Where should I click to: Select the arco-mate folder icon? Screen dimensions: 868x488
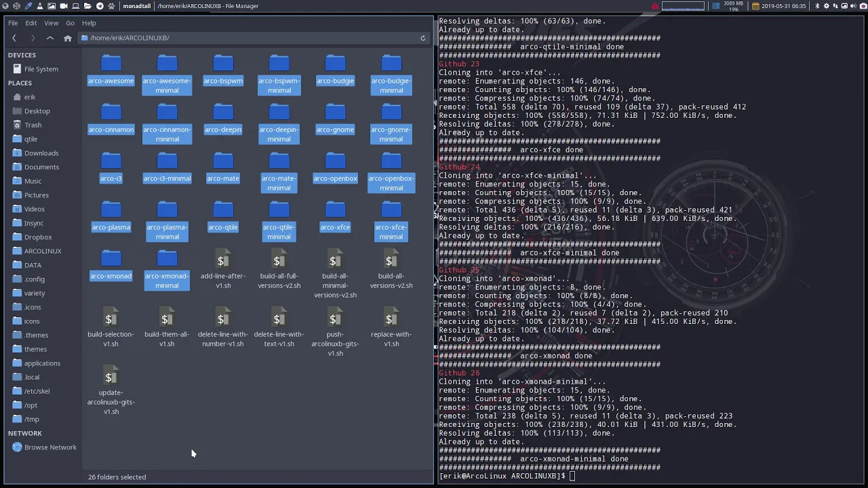(223, 161)
